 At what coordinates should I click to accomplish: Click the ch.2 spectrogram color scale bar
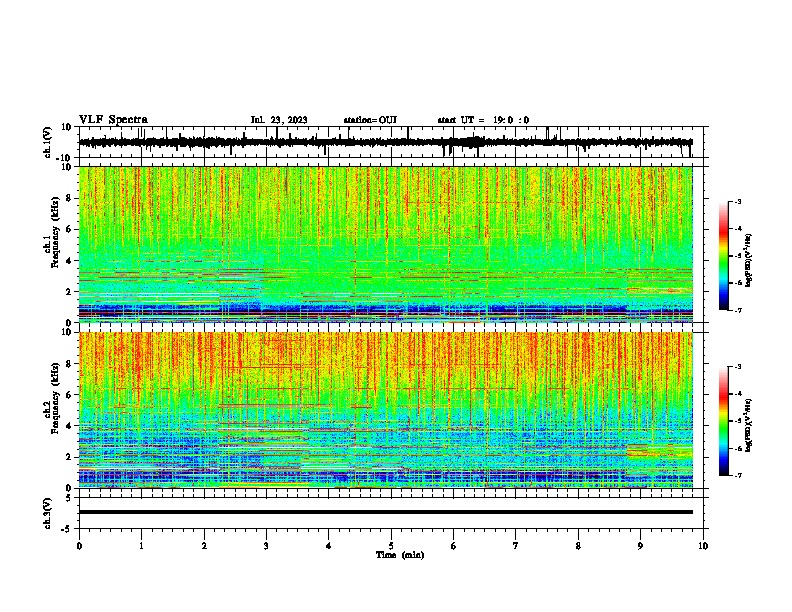[723, 421]
